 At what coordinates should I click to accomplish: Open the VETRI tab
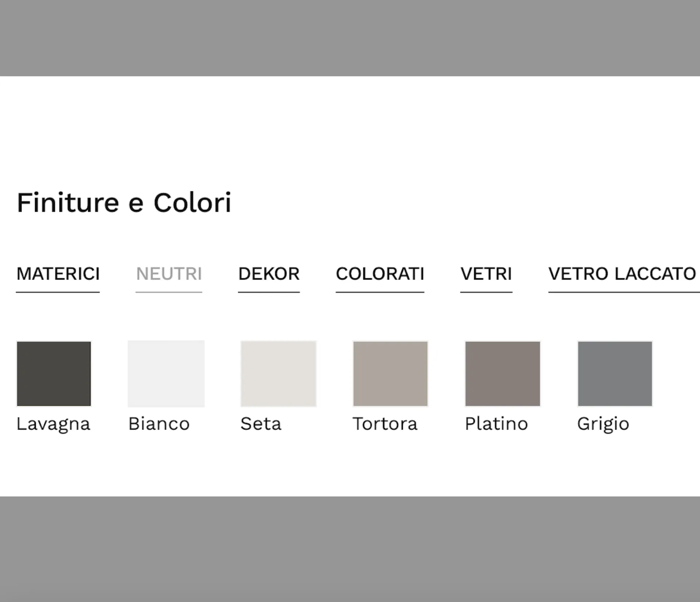coord(486,274)
